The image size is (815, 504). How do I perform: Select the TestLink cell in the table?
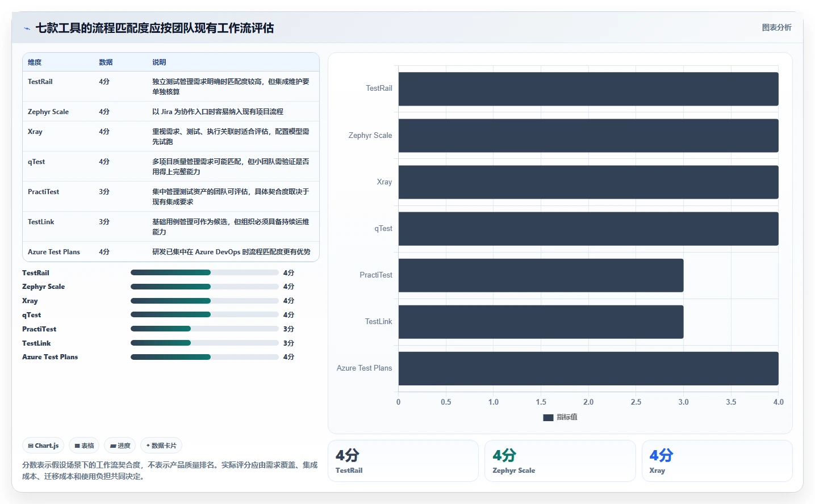coord(41,222)
